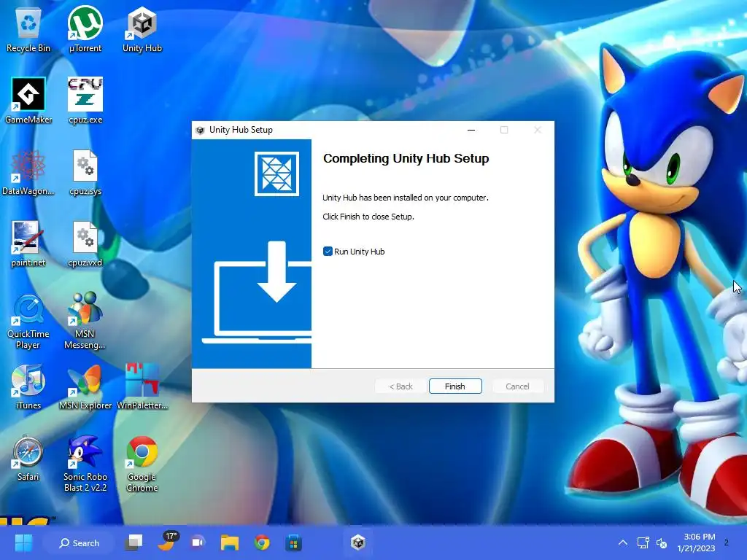The height and width of the screenshot is (560, 747).
Task: Open the clock showing 3:06 PM
Action: point(696,542)
